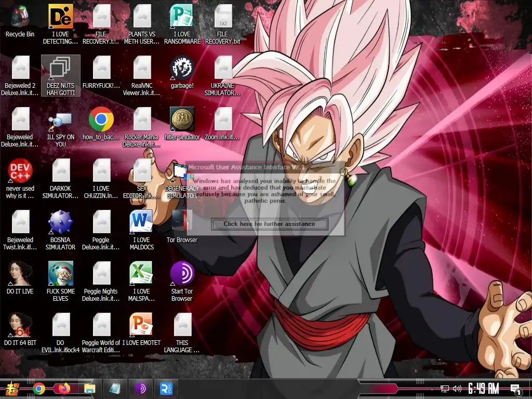Select the Peggle Nights Deluxe.lnk file

click(x=101, y=282)
